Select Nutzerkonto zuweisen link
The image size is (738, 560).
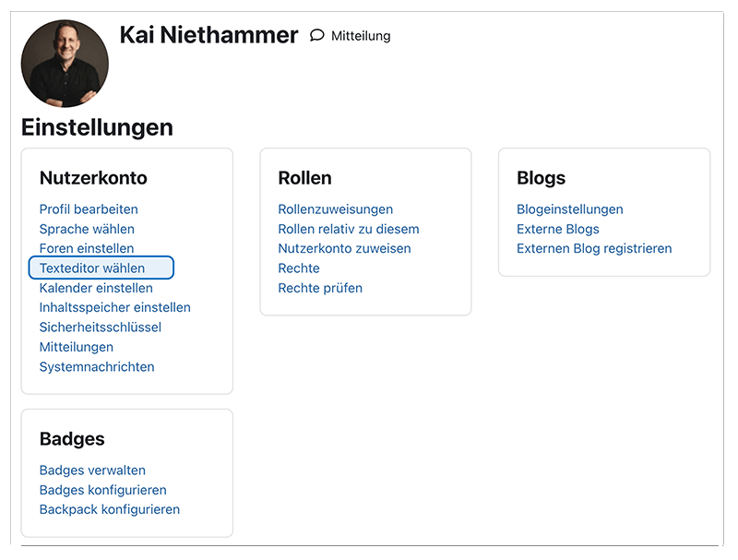[344, 248]
